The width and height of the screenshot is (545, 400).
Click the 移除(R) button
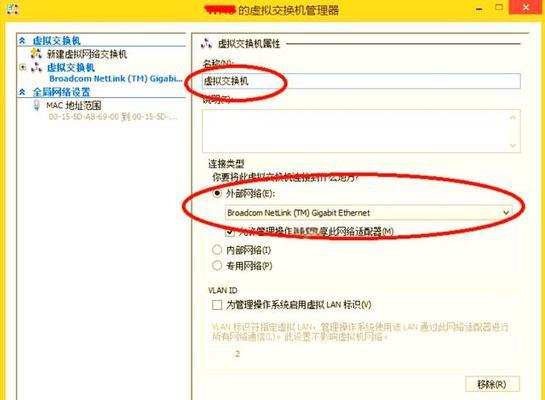click(492, 384)
